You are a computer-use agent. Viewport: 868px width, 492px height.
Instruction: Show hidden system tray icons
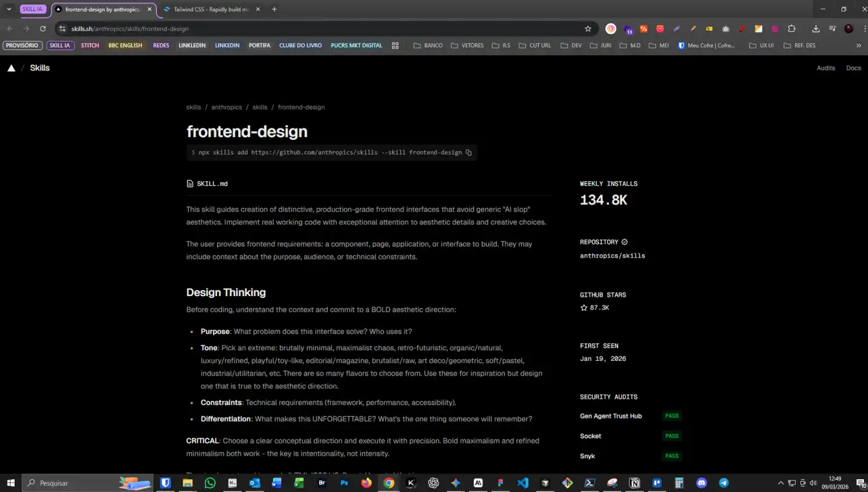point(780,483)
